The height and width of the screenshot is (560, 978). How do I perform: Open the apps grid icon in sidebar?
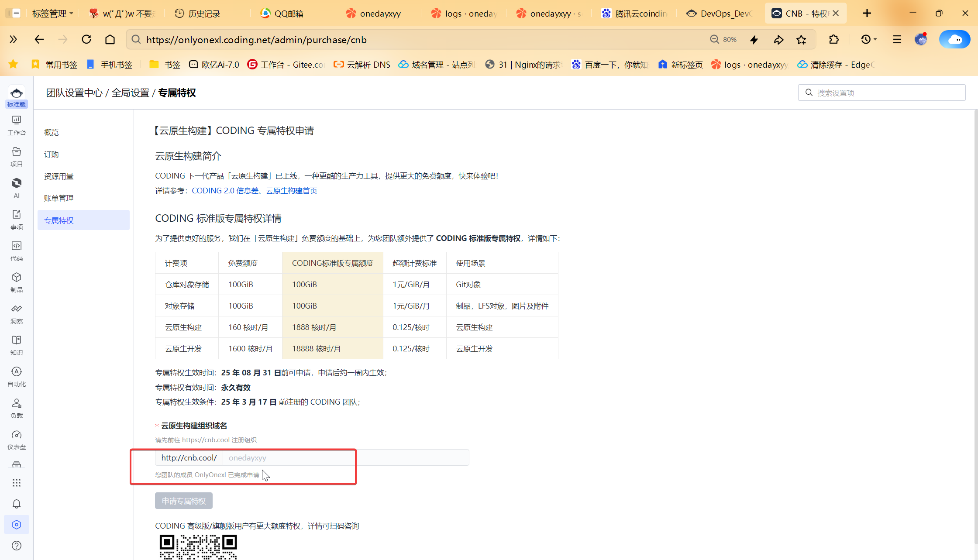pyautogui.click(x=17, y=483)
